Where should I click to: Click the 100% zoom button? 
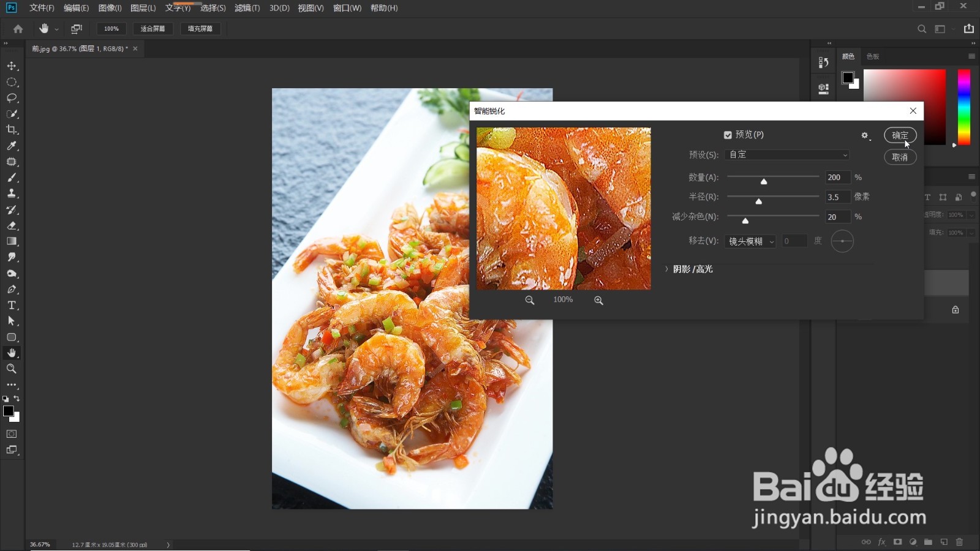[111, 29]
